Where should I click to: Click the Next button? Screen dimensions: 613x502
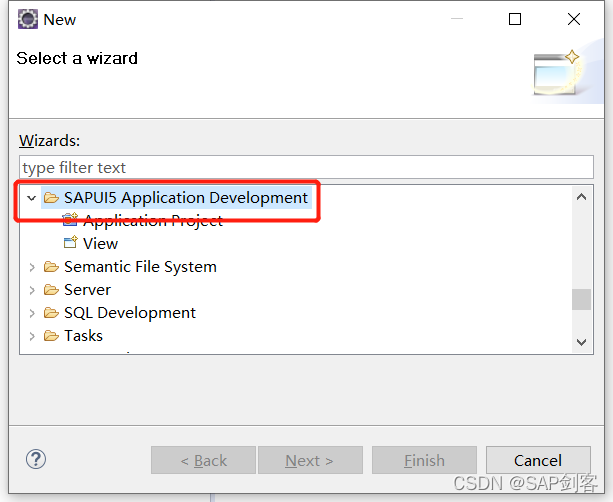click(310, 460)
